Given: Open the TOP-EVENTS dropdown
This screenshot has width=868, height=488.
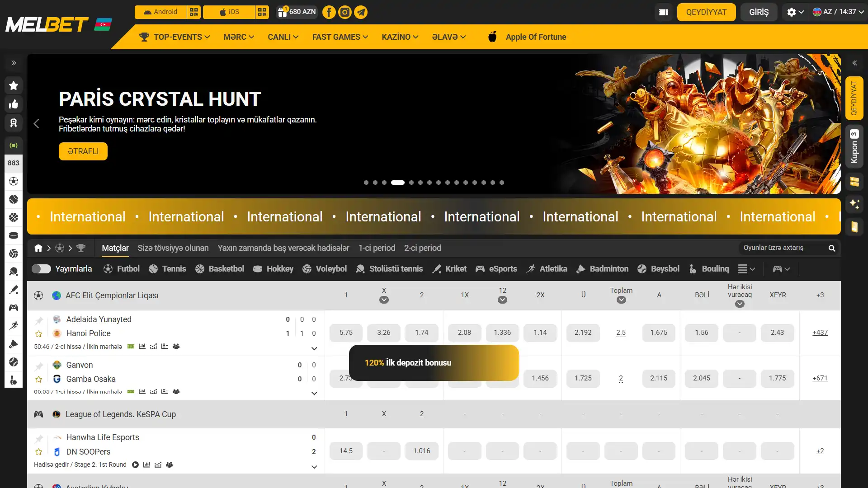Looking at the screenshot, I should [175, 37].
